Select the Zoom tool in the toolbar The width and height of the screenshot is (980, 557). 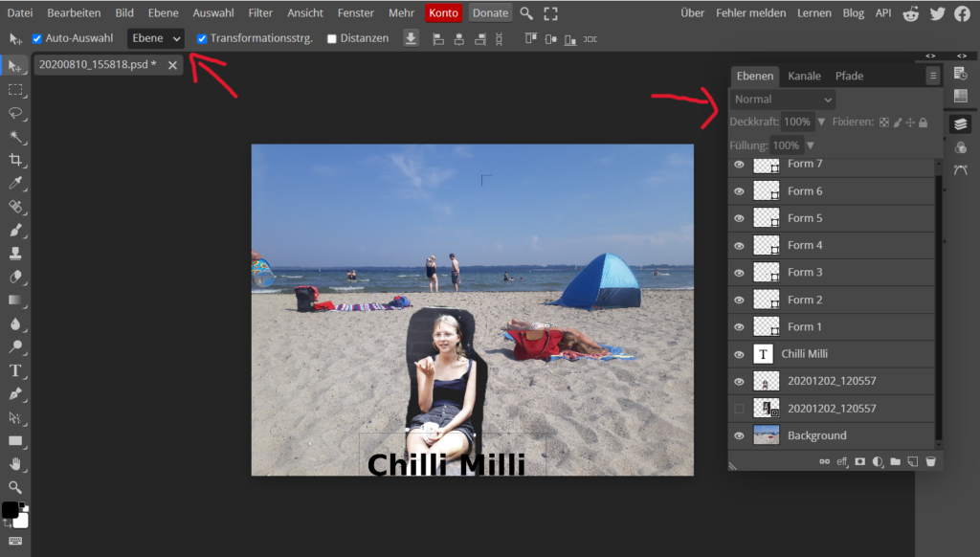coord(15,487)
